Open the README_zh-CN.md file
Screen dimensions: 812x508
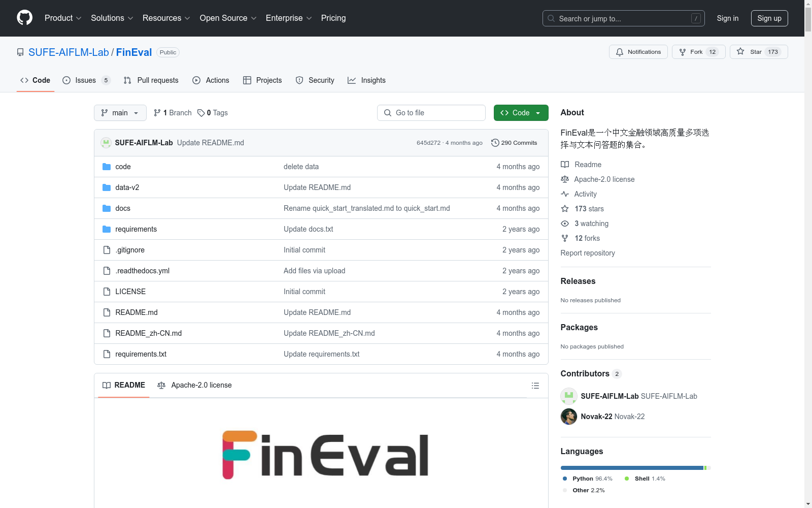pyautogui.click(x=149, y=333)
